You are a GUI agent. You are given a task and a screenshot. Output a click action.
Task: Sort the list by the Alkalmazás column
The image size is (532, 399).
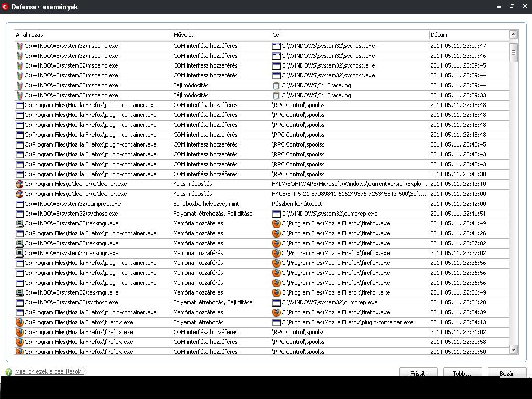point(92,35)
